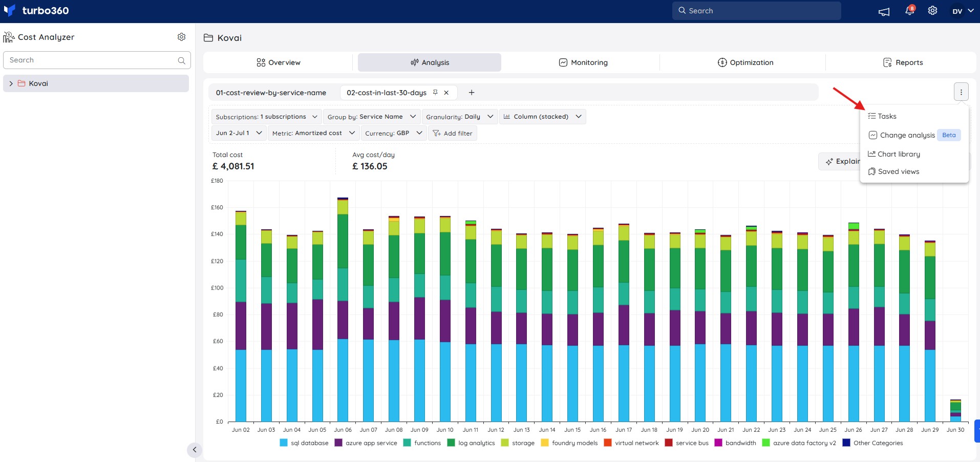Click the sidebar search magnifier icon
Screen dimensions: 980x462
(x=181, y=60)
